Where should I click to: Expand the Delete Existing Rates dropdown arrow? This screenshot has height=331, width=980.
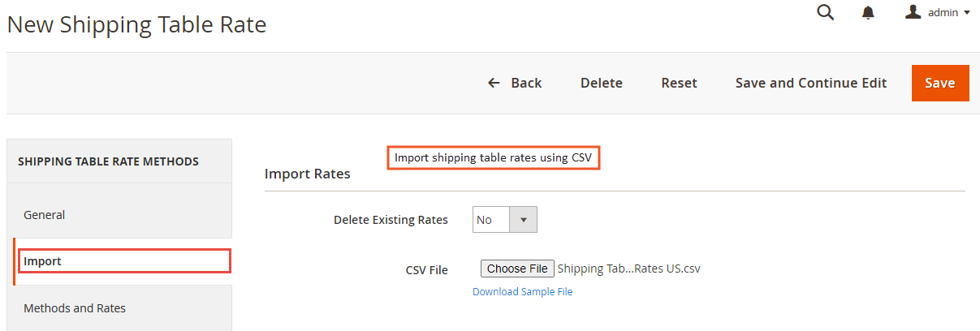click(x=523, y=220)
